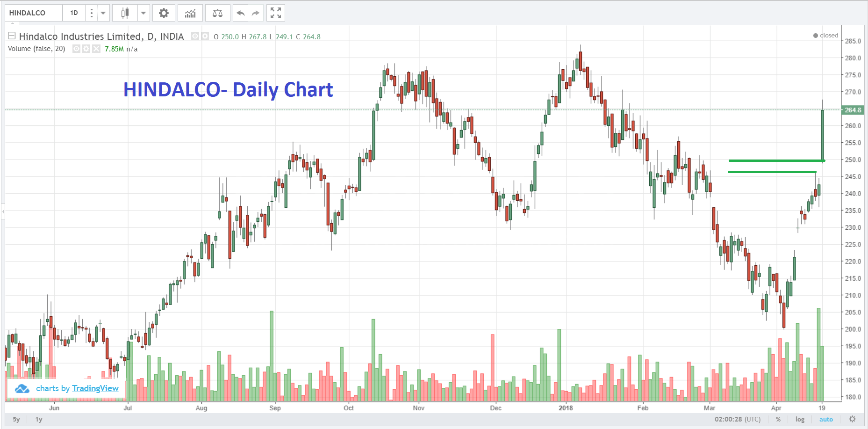Expand chart style dropdown arrow
This screenshot has width=868, height=429.
point(143,13)
